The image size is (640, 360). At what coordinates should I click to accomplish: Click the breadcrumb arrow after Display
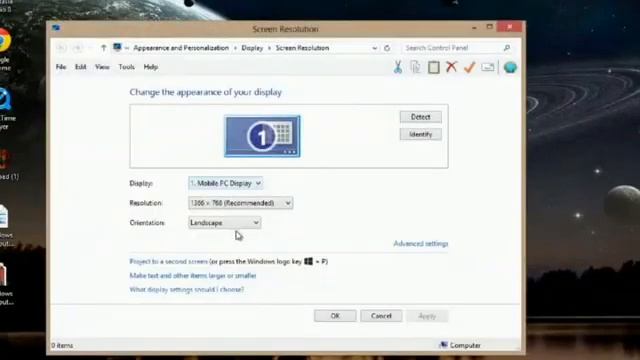(x=269, y=48)
